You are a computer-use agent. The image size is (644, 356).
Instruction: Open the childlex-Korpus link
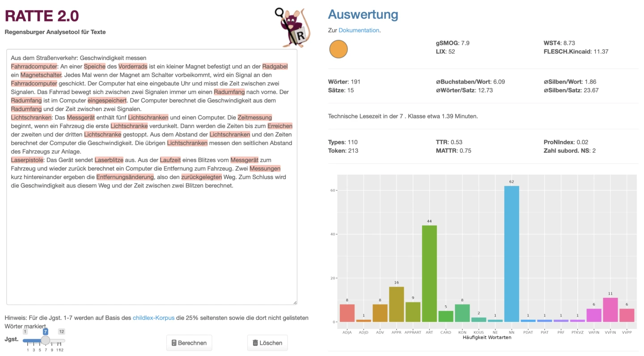pos(153,318)
